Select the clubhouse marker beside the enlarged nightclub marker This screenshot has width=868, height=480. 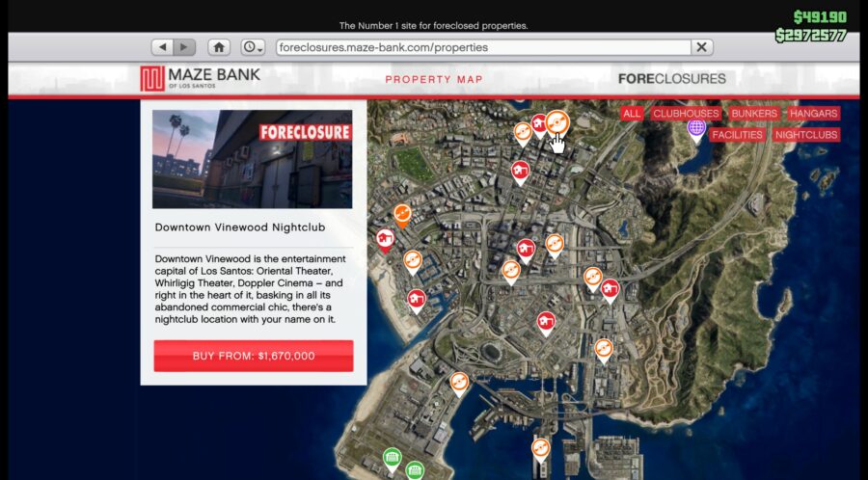point(538,124)
